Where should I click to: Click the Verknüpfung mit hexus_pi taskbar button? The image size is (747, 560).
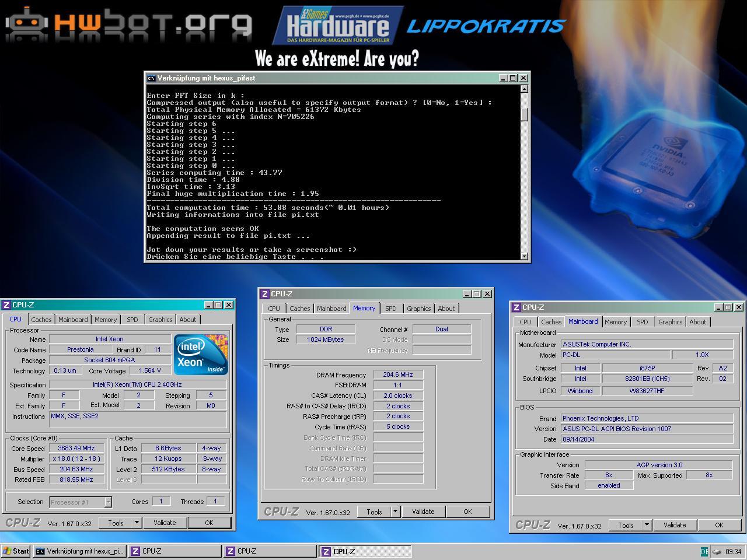80,551
